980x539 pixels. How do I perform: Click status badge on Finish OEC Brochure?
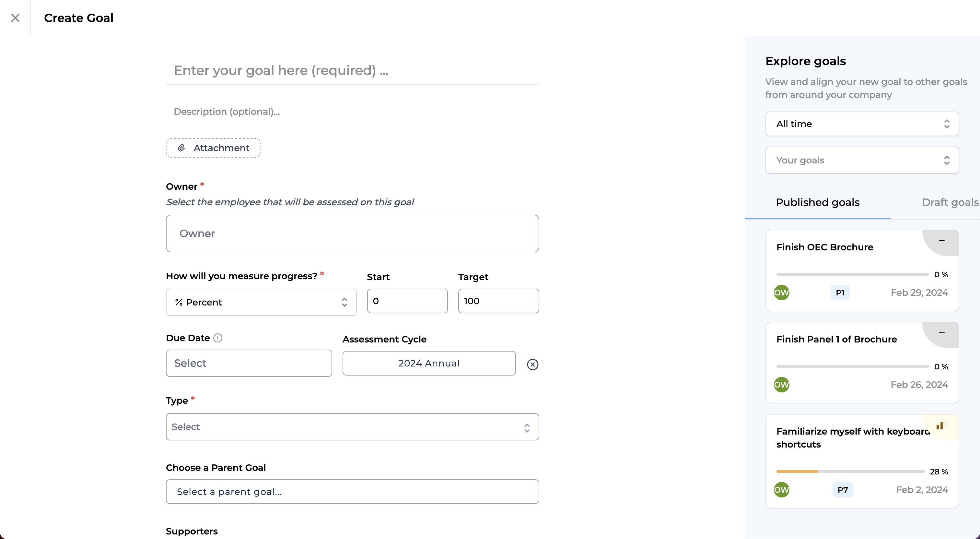tap(941, 241)
